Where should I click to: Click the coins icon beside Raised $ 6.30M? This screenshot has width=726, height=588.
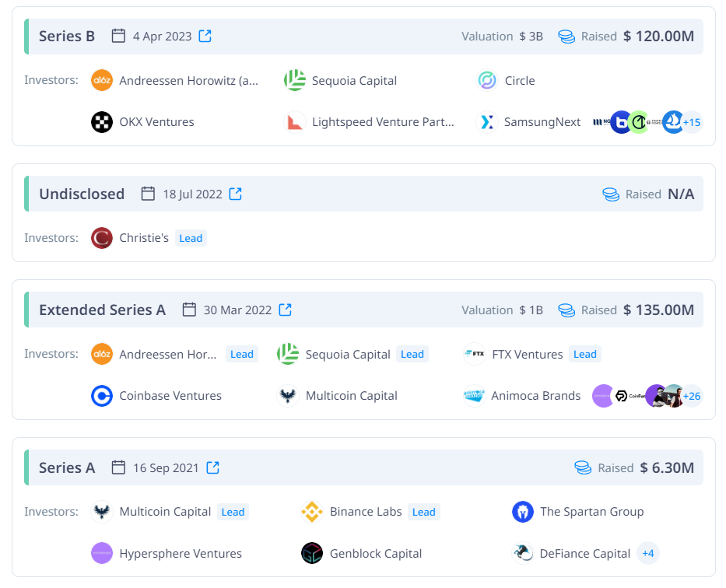(583, 467)
